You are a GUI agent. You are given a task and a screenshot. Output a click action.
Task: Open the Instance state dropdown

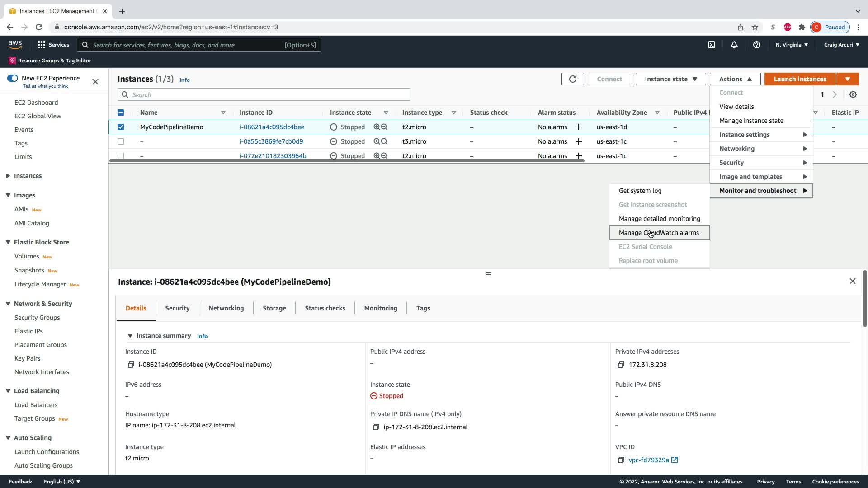coord(670,79)
